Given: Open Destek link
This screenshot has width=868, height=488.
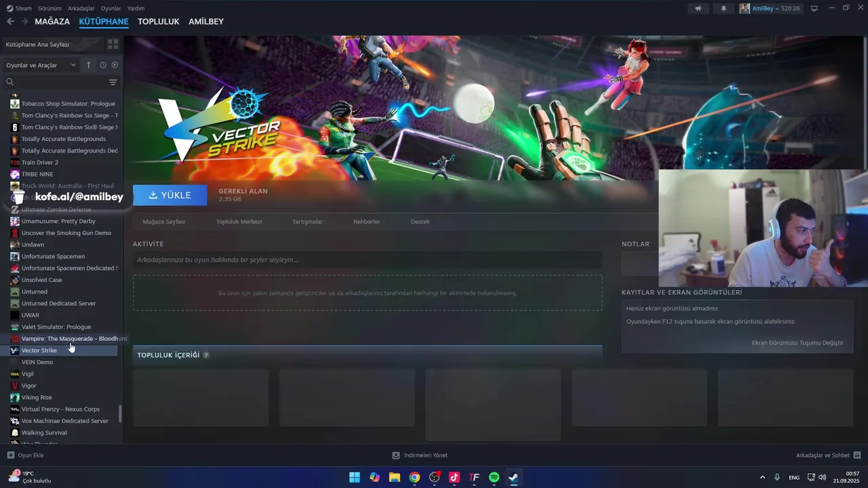Looking at the screenshot, I should tap(420, 222).
